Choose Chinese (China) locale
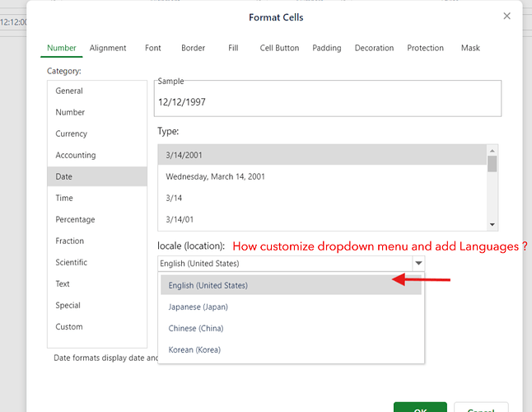This screenshot has width=532, height=412. point(291,328)
